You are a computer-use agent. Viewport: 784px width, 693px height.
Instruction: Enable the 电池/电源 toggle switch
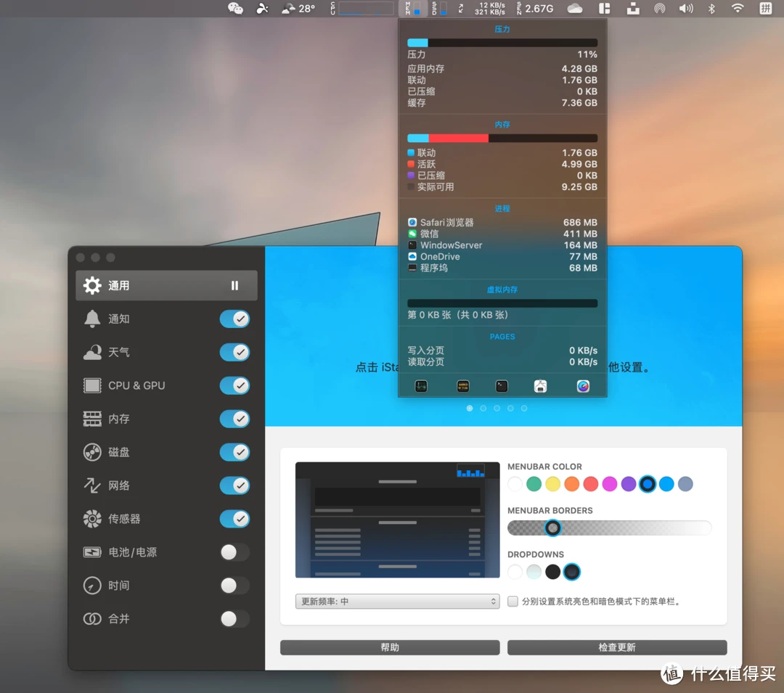pos(234,552)
